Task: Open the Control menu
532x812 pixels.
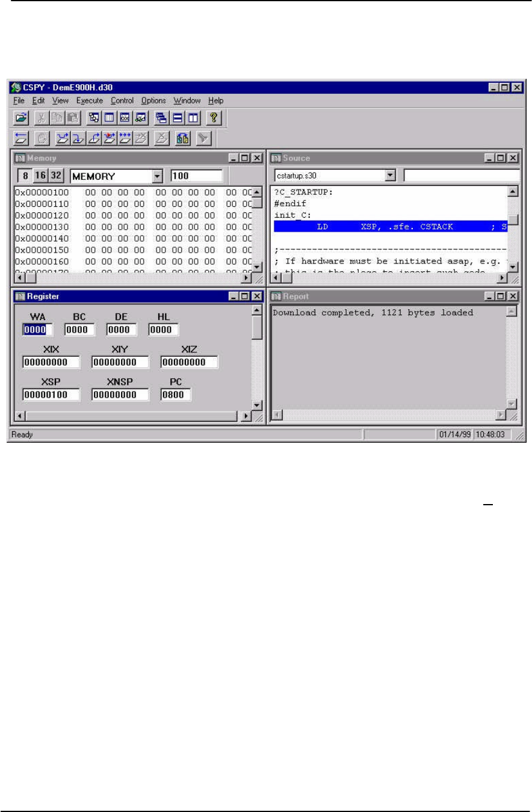Action: [x=123, y=101]
